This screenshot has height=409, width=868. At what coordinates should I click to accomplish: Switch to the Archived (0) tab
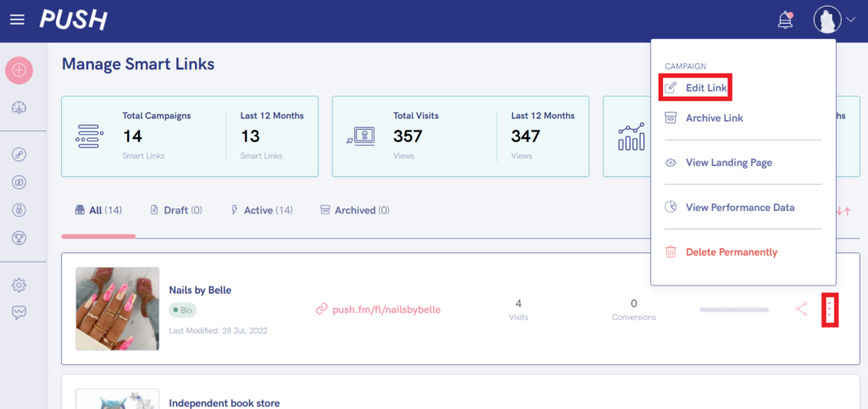tap(355, 210)
